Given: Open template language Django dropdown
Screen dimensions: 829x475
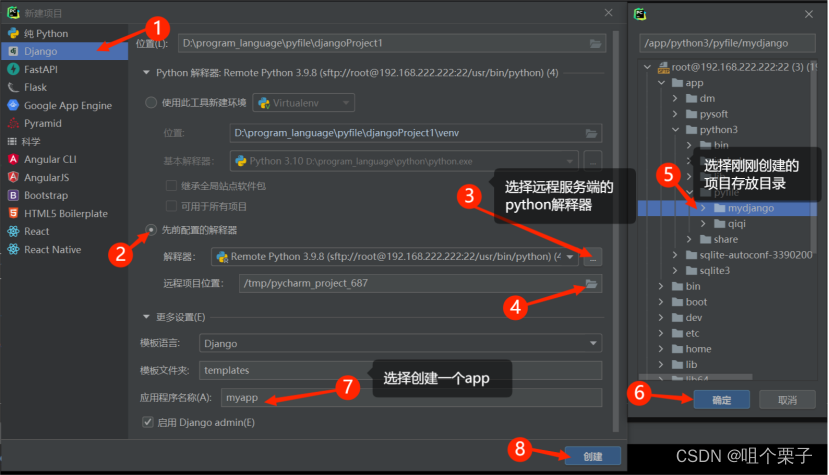Looking at the screenshot, I should [x=400, y=343].
